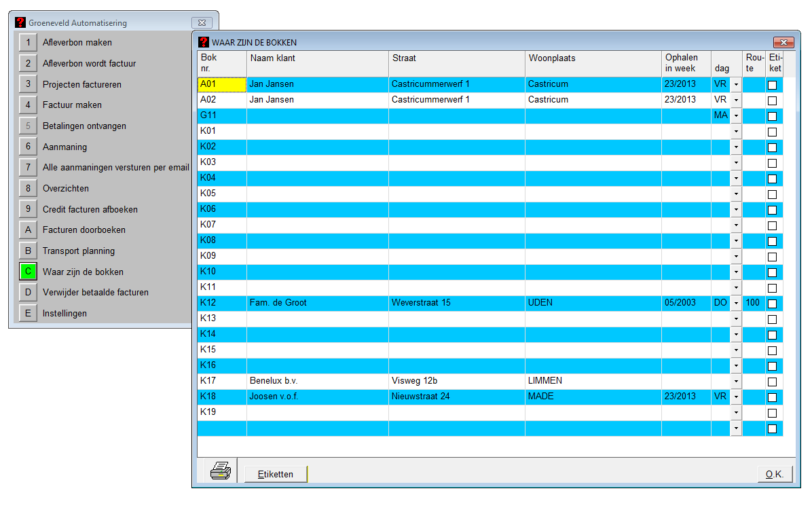Choose Facturen doorboeken from the menu

point(84,230)
